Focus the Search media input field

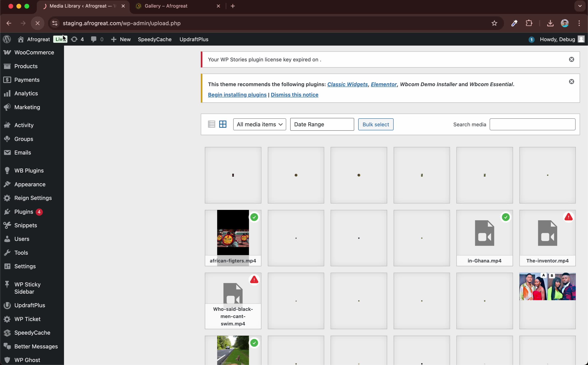click(x=532, y=124)
